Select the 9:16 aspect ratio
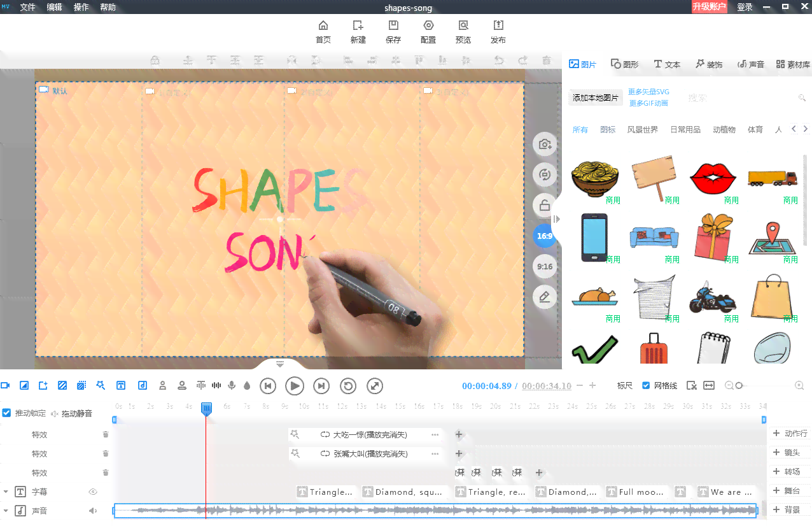The height and width of the screenshot is (526, 812). point(545,266)
